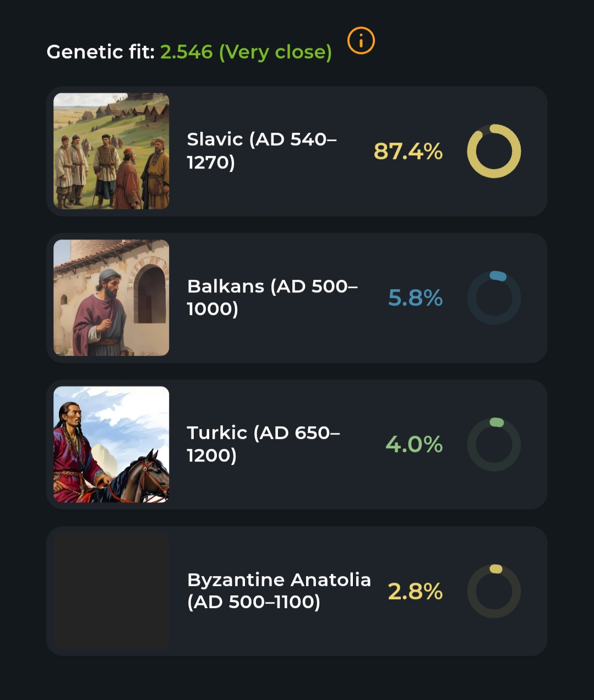Select the Balkans (AD 500–1000) label
This screenshot has height=700, width=594.
click(273, 298)
